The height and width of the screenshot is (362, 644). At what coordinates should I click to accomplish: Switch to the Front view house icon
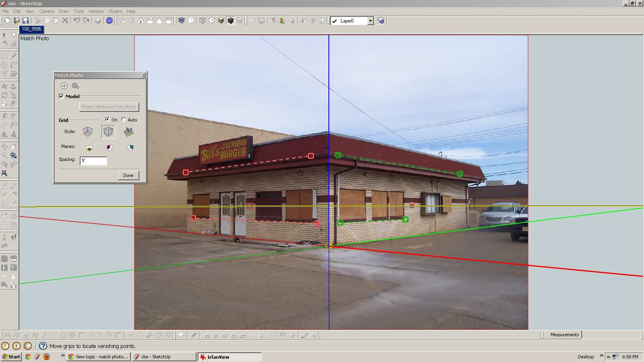coord(140,21)
